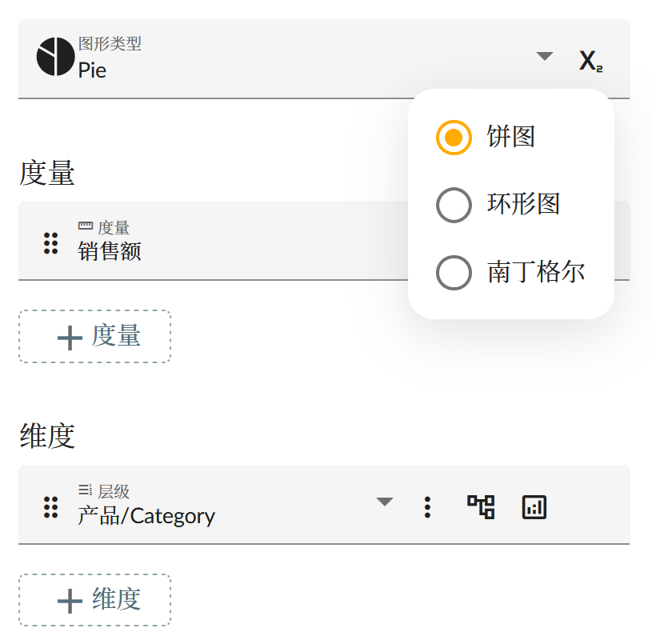Click the hierarchy tree icon for 产品/Category

coord(481,506)
